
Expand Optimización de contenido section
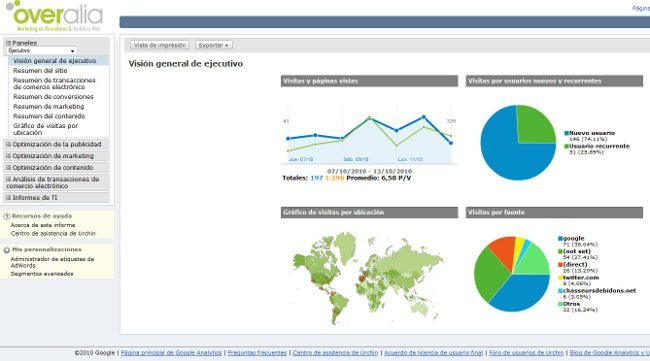click(x=57, y=167)
